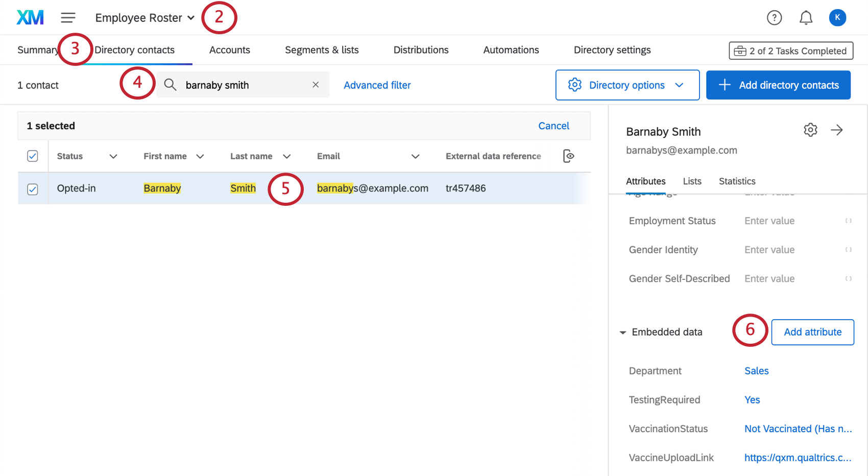
Task: Select the checkbox for Barnaby Smith's row
Action: pos(32,188)
